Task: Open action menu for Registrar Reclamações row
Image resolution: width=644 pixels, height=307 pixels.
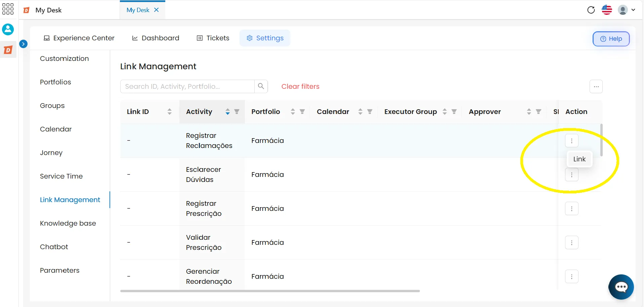Action: coord(571,141)
